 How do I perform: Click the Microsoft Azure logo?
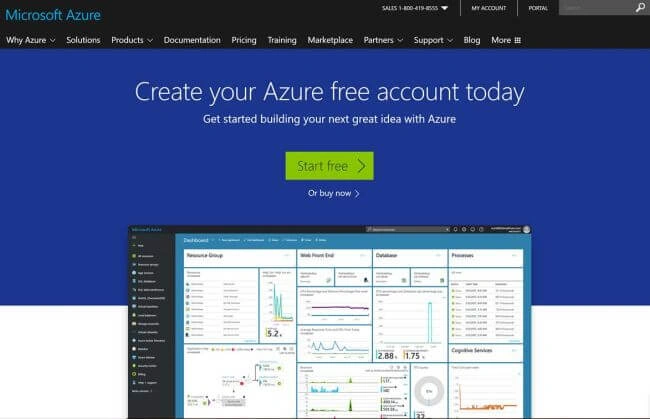53,15
